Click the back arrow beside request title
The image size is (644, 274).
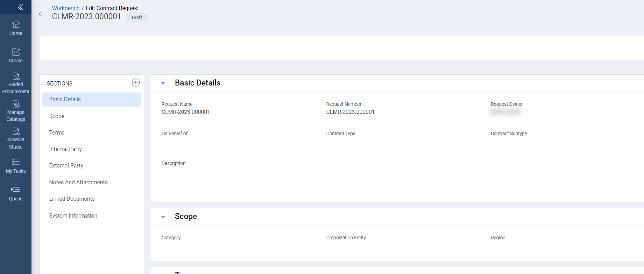tap(42, 14)
